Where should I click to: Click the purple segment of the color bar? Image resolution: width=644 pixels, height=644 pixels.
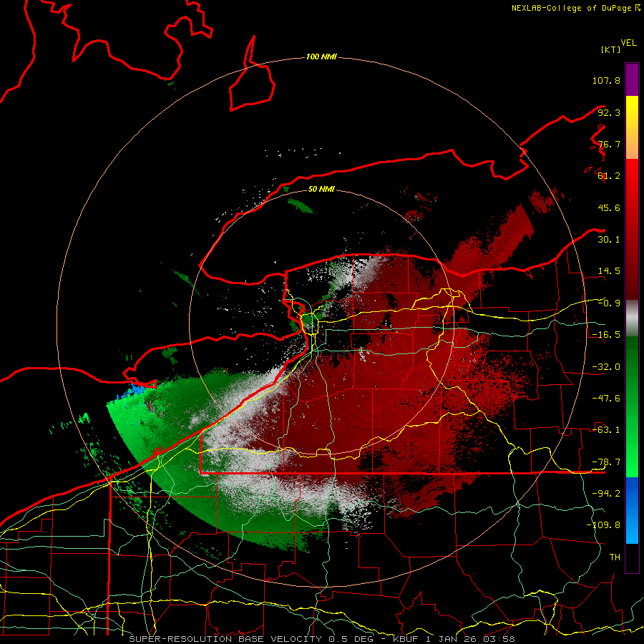coord(632,79)
